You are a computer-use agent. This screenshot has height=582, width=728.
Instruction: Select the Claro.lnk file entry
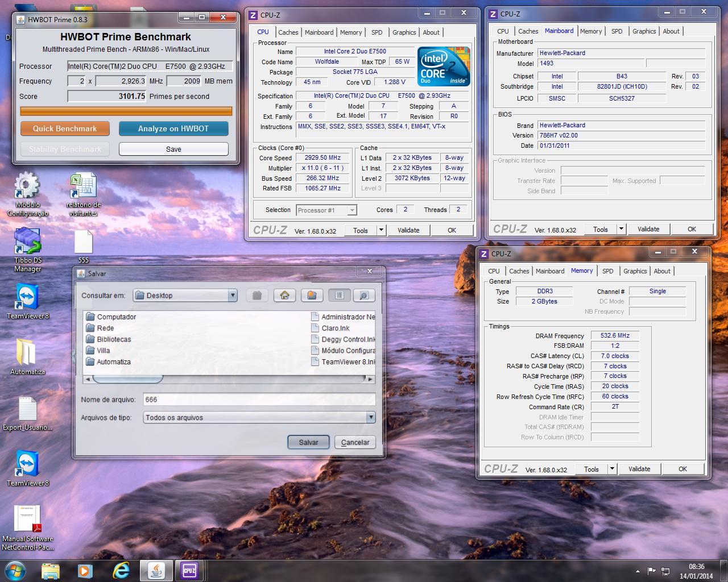[x=330, y=328]
